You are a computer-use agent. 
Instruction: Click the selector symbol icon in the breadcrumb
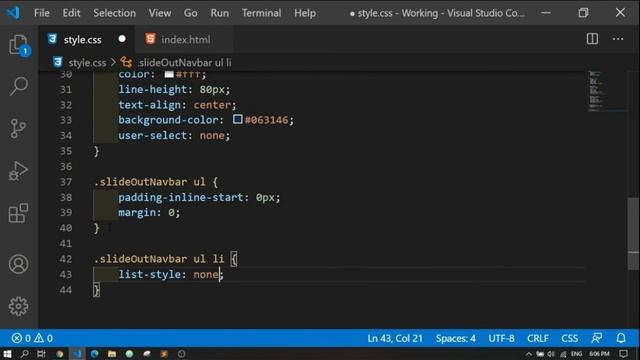click(x=126, y=62)
